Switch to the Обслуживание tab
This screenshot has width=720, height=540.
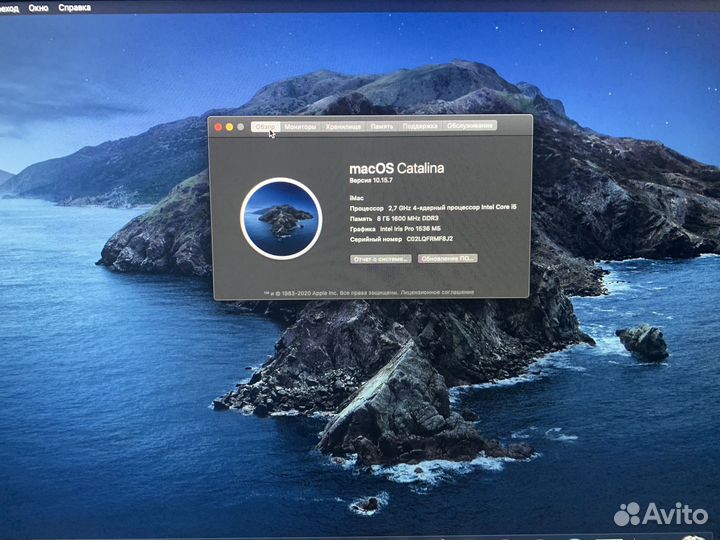point(469,125)
